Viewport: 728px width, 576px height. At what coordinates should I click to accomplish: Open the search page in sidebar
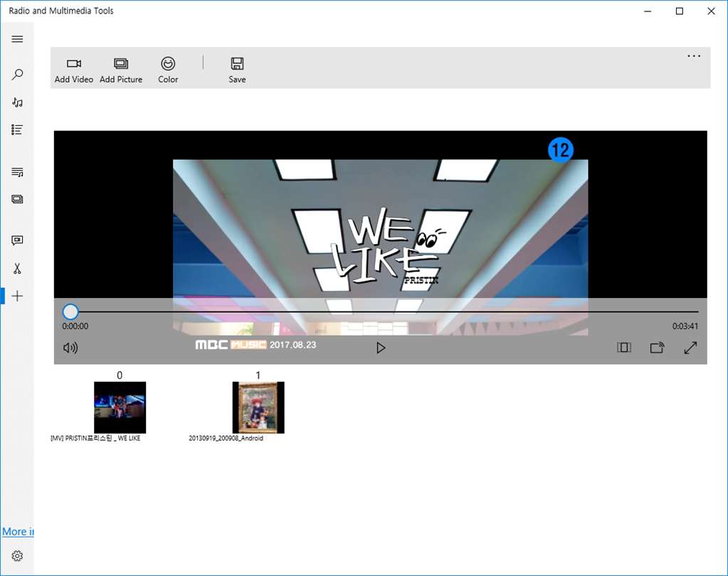17,74
